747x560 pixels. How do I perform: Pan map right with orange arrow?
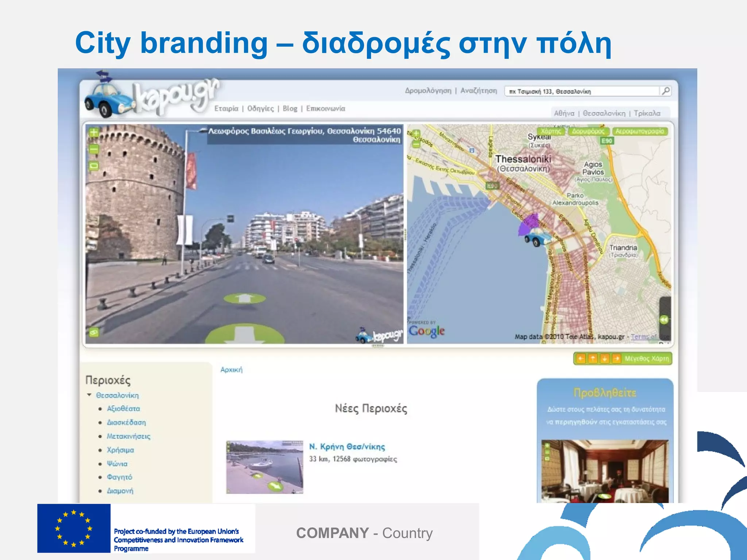(x=616, y=358)
